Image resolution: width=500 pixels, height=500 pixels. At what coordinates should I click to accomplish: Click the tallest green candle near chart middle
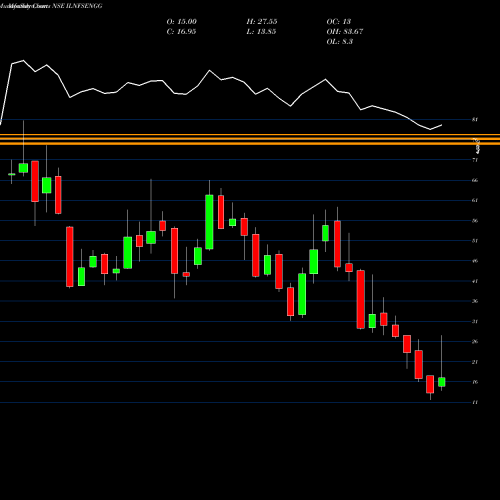[209, 222]
